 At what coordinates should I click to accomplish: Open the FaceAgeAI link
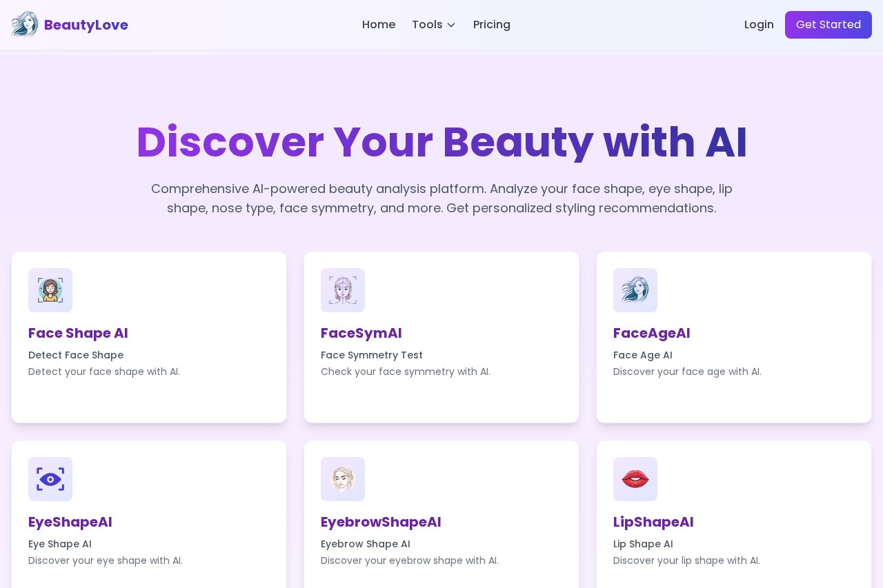pos(651,334)
